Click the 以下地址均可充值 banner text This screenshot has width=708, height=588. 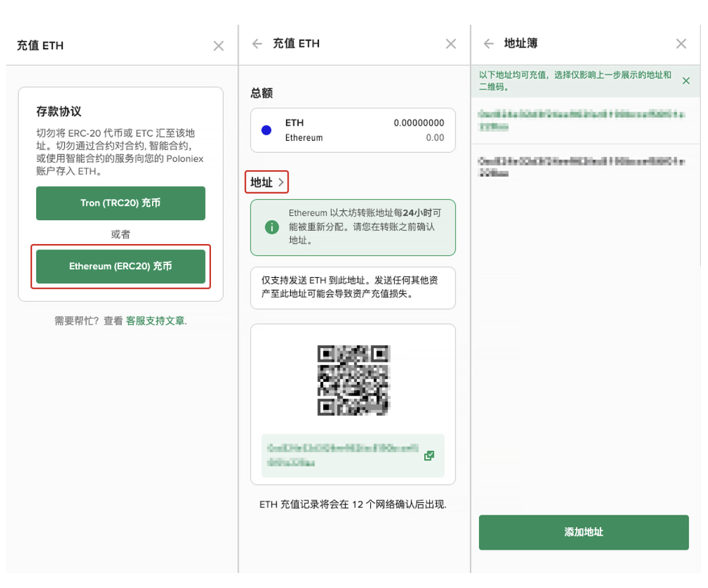pos(575,81)
